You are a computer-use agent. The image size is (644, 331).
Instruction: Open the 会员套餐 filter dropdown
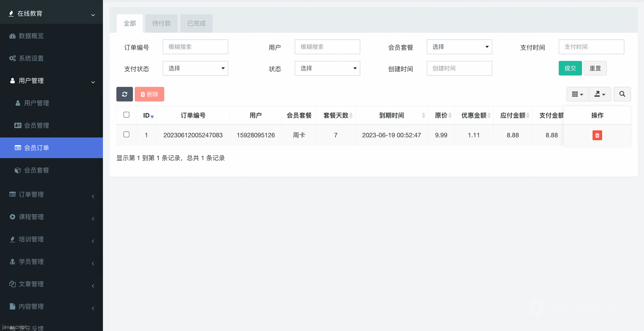(459, 47)
